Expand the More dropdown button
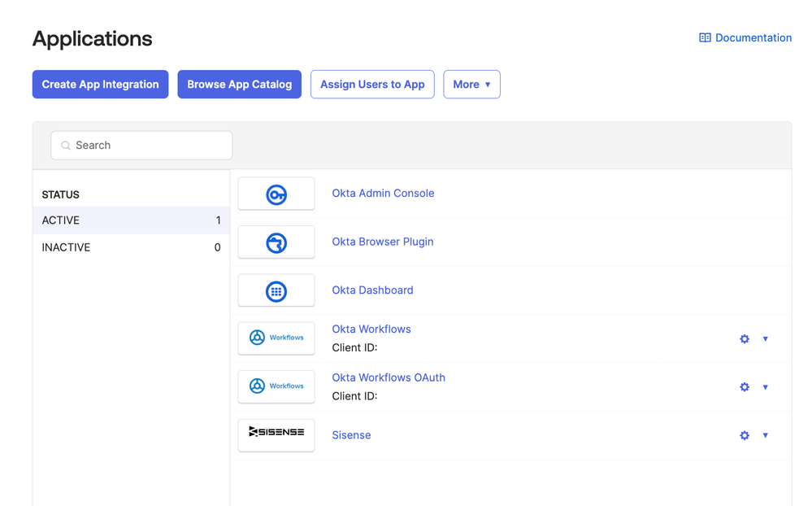 (471, 85)
